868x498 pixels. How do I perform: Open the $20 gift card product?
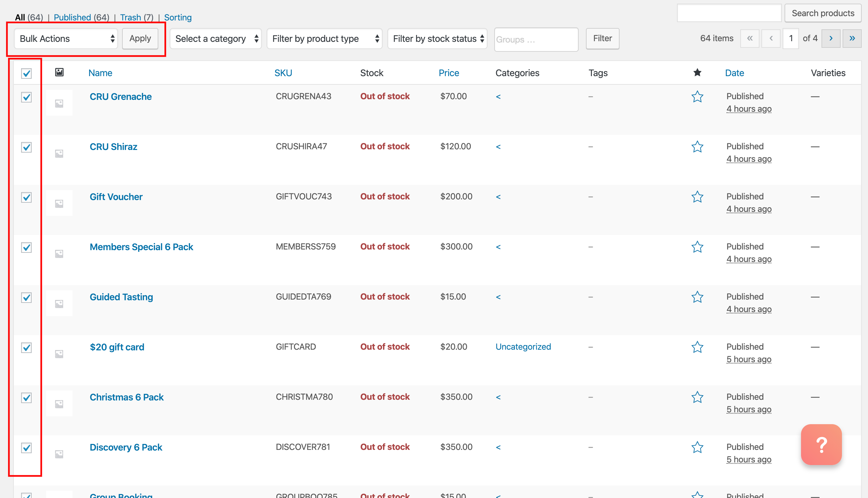point(117,347)
